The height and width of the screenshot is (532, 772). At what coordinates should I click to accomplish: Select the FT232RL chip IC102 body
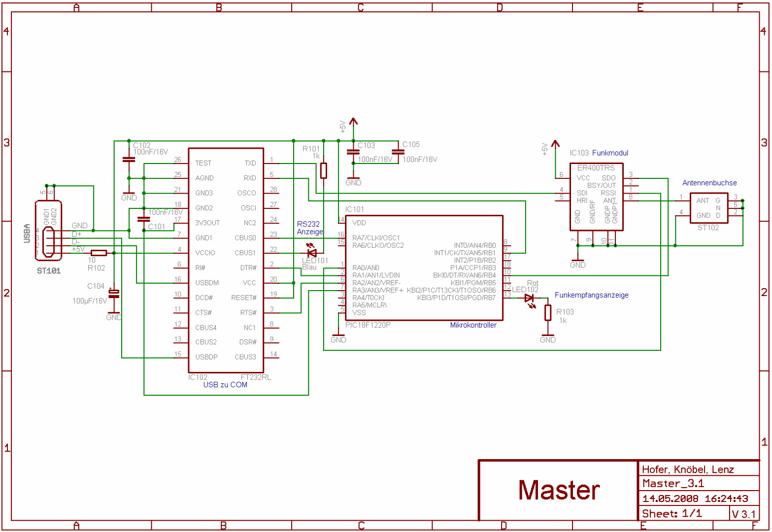(x=226, y=260)
